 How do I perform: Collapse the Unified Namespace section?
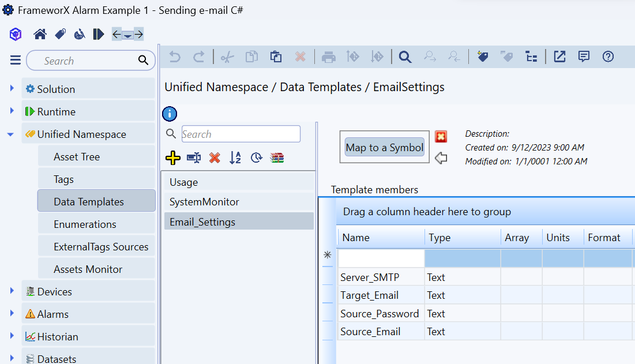pos(11,134)
